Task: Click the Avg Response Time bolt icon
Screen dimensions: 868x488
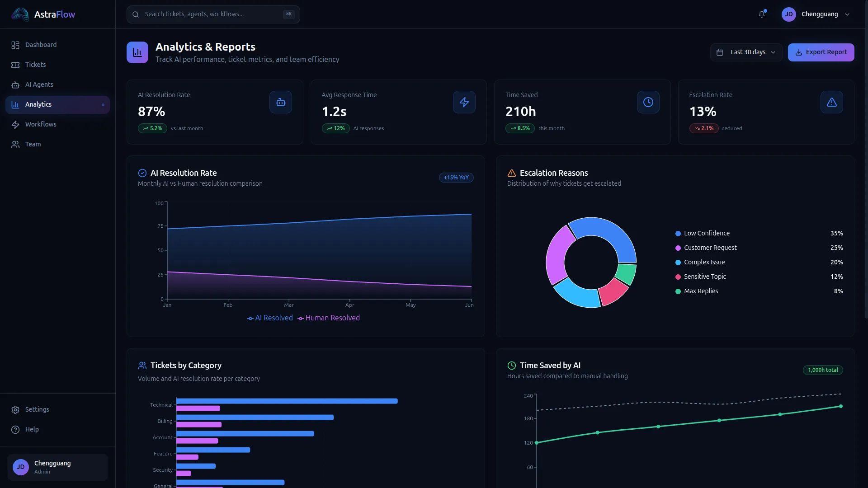Action: [x=464, y=102]
